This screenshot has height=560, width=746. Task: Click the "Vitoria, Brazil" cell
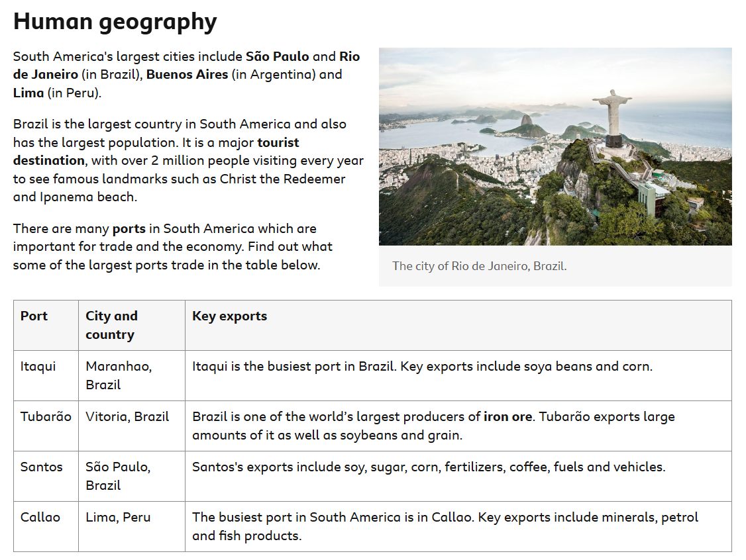coord(132,426)
